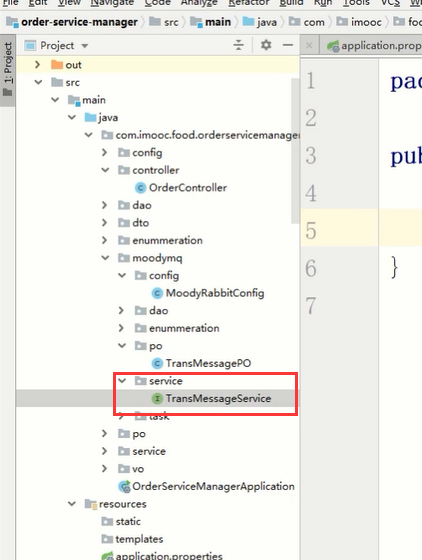422x560 pixels.
Task: Collapse the com.imooc.food package arrow
Action: coord(89,135)
